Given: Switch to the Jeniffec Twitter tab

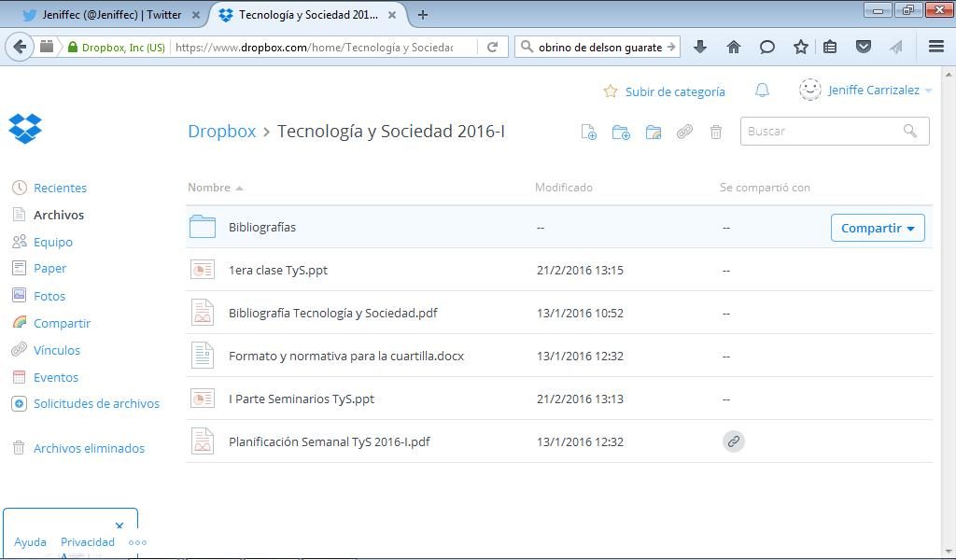Looking at the screenshot, I should click(110, 15).
